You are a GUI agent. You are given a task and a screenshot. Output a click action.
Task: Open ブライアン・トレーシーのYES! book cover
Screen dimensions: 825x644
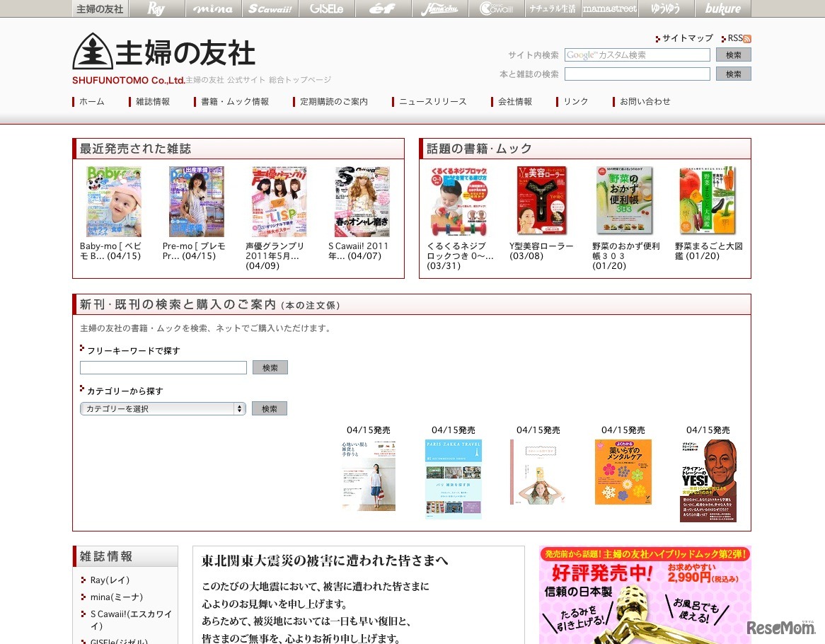(708, 481)
